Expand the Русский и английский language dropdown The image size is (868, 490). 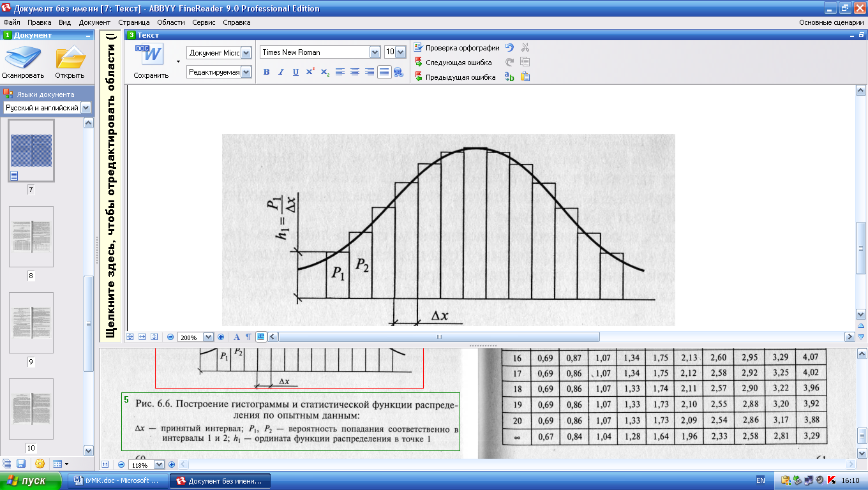click(86, 108)
